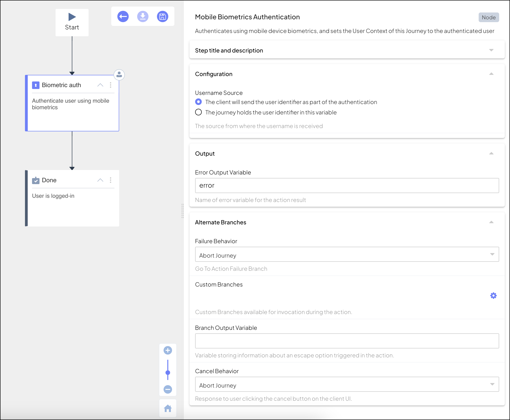Collapse the Configuration section
510x420 pixels.
pyautogui.click(x=491, y=74)
